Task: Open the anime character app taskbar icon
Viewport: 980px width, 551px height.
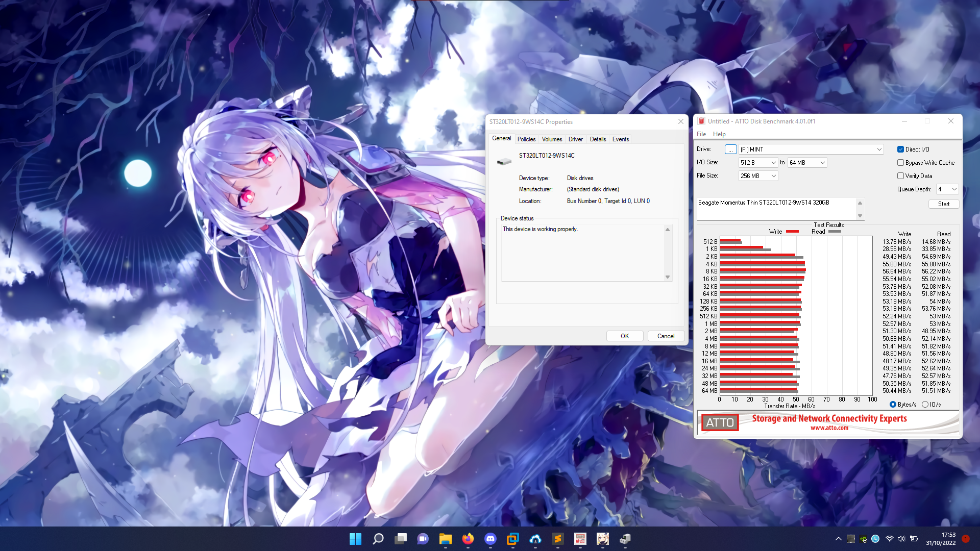Action: 603,539
